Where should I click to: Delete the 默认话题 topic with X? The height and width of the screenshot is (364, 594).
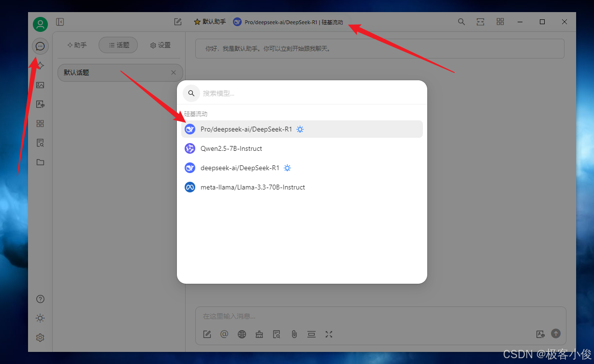tap(174, 73)
